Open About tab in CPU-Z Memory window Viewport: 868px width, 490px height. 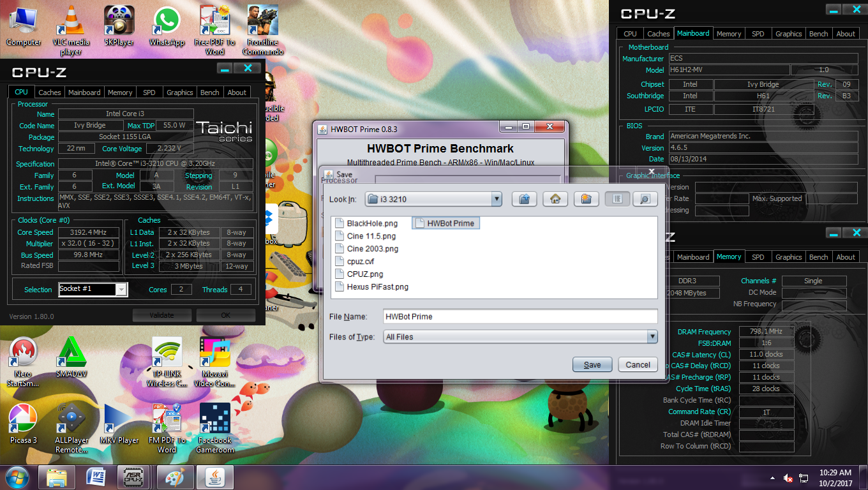846,257
